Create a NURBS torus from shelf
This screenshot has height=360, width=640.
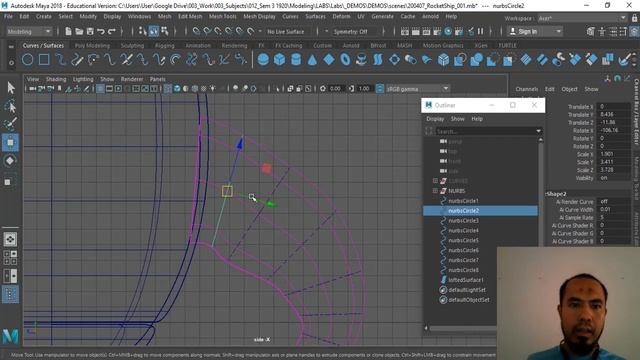coord(345,60)
